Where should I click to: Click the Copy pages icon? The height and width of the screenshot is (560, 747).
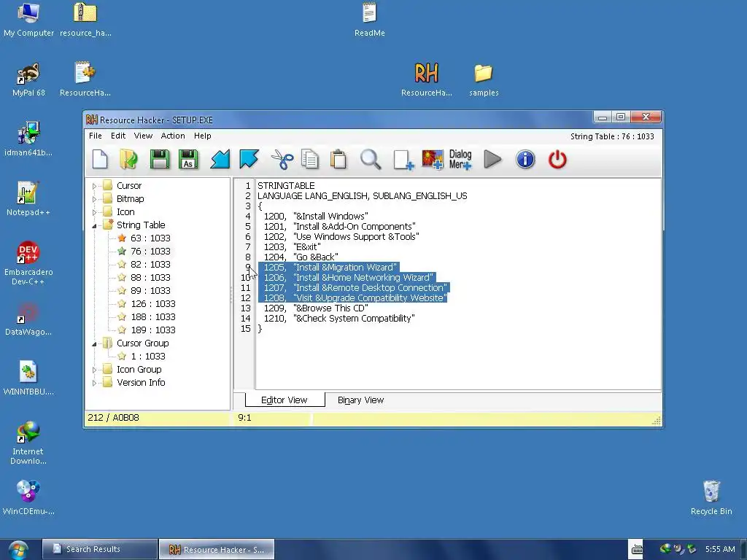click(309, 160)
